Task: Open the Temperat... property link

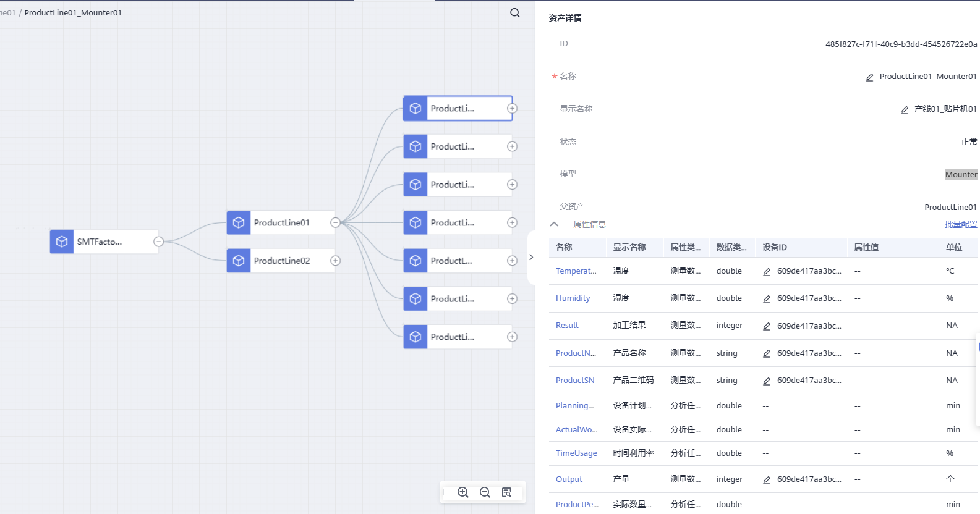Action: click(576, 271)
